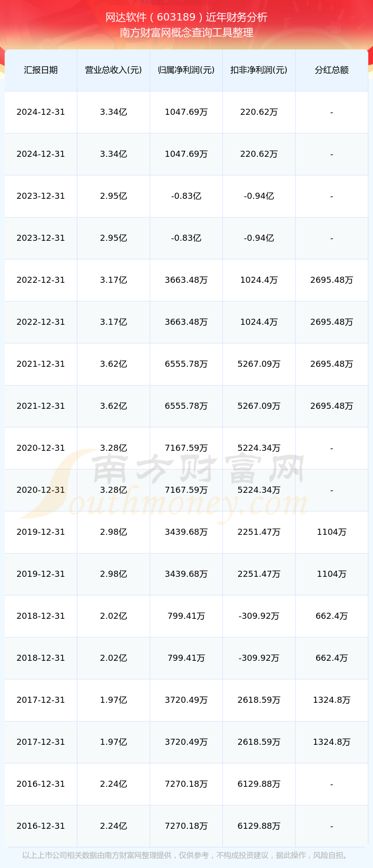Click the 网达软件(603189)近年财务分析 title
The width and height of the screenshot is (373, 868).
186,17
